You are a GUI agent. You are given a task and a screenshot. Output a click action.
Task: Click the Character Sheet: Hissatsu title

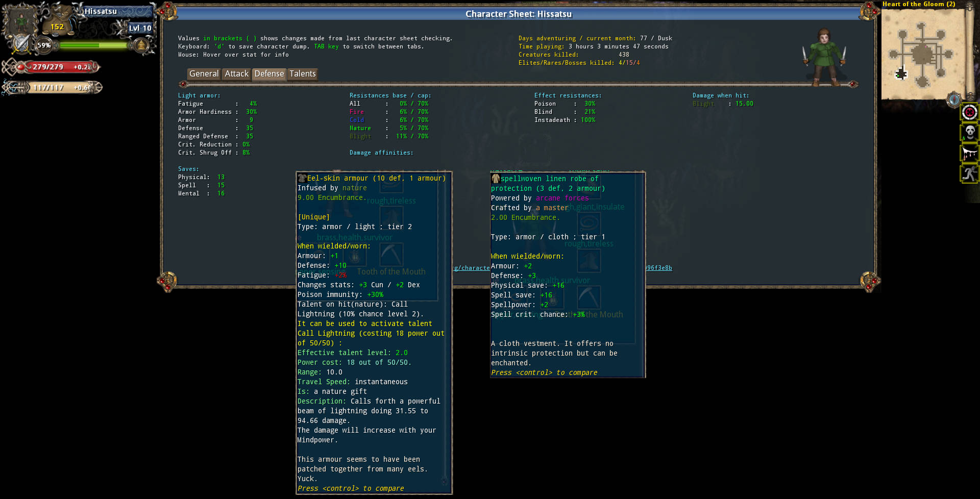click(x=518, y=14)
